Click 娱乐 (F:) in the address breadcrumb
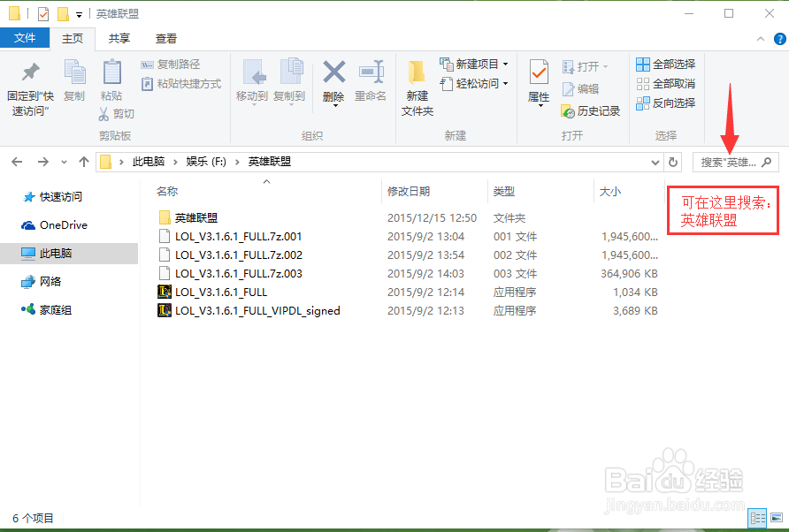This screenshot has height=532, width=789. tap(206, 162)
